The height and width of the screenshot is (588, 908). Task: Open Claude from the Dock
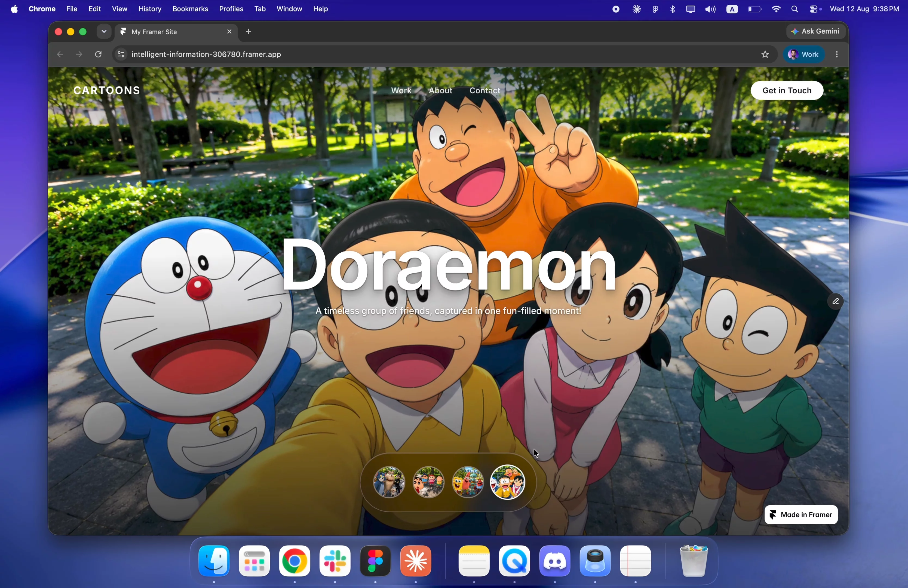point(416,561)
